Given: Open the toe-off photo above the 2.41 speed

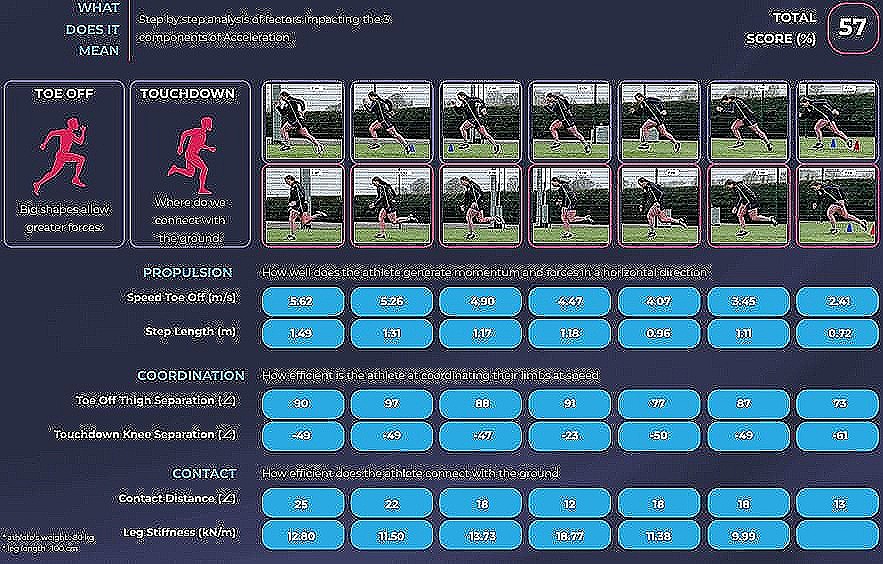Looking at the screenshot, I should pos(837,120).
